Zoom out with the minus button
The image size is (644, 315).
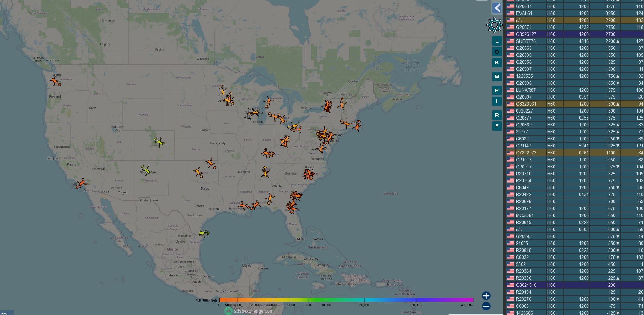tap(486, 306)
